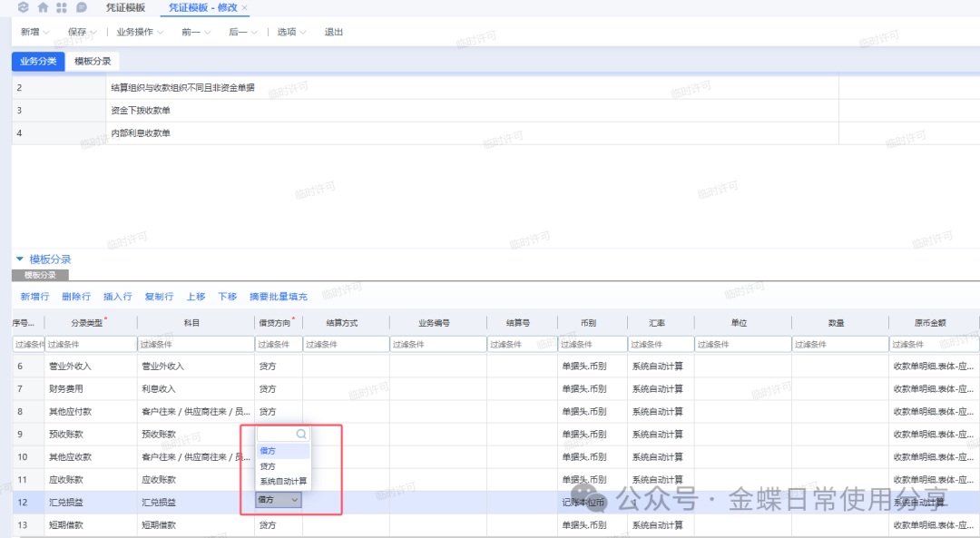Switch to the 凭证模板 list tab
This screenshot has height=538, width=980.
(x=125, y=7)
